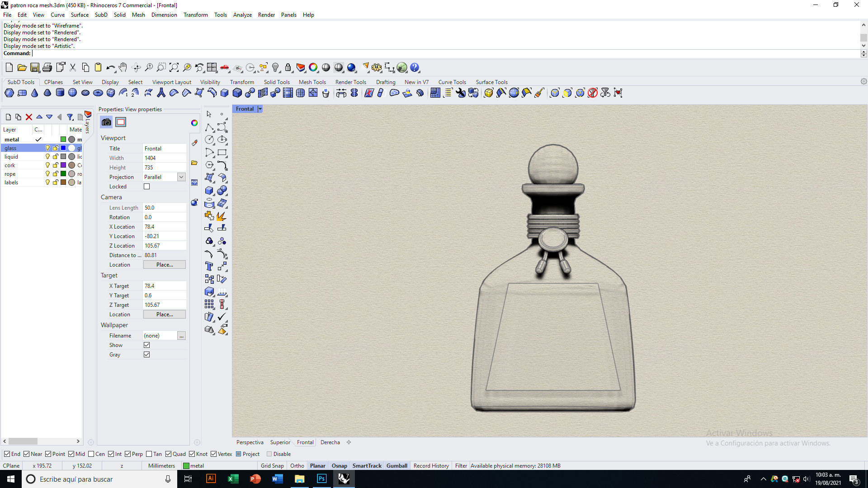Open a file with the folder icon
The width and height of the screenshot is (868, 488).
pos(22,68)
